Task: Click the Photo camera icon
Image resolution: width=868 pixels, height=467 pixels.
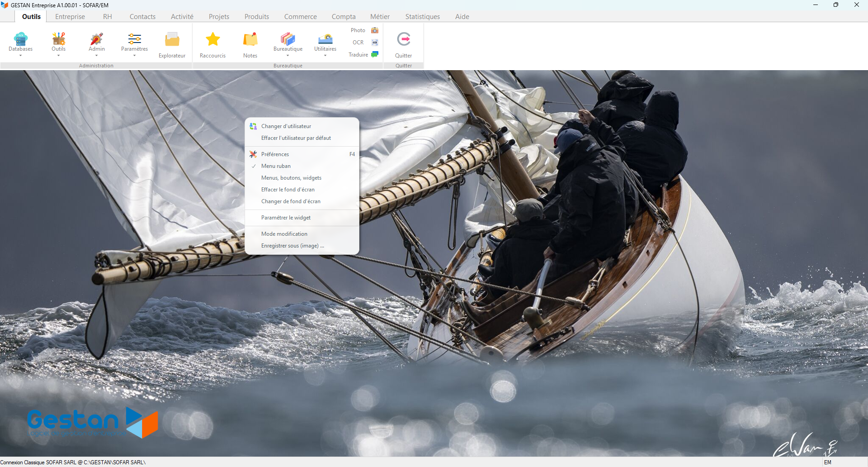Action: [x=375, y=30]
